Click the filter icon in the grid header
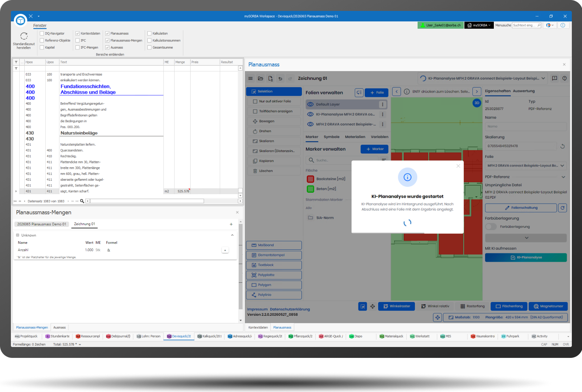Screen dimensions: 582x392 pos(16,62)
